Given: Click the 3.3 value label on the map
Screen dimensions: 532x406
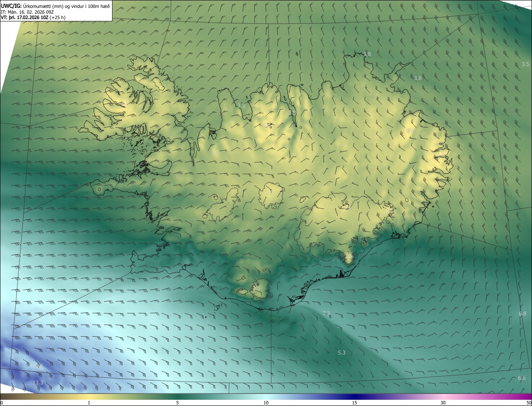Looking at the screenshot, I should [241, 105].
